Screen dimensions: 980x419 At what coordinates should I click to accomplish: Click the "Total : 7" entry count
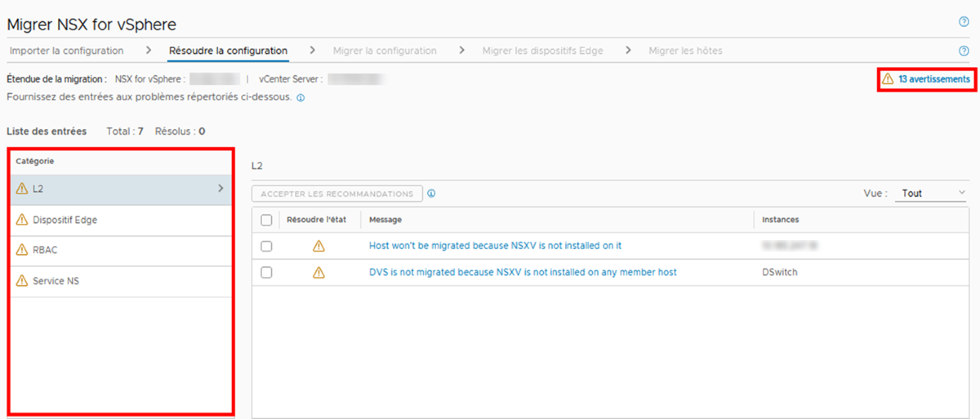click(125, 131)
